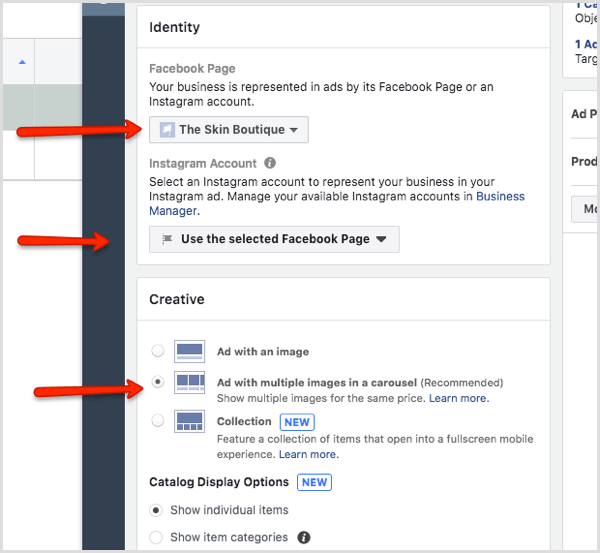Choose the Collection radio option
600x553 pixels.
[157, 421]
